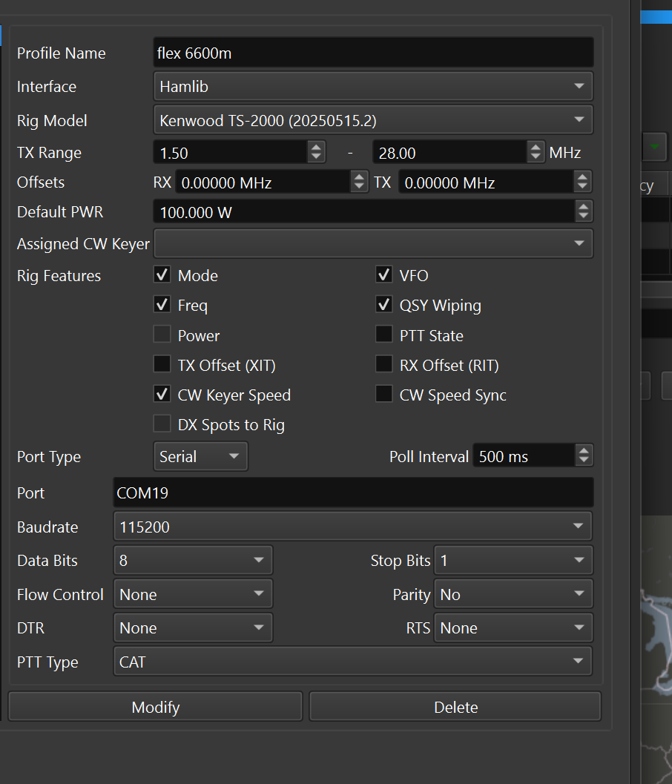Open the Port Type dropdown showing Serial

click(x=200, y=456)
